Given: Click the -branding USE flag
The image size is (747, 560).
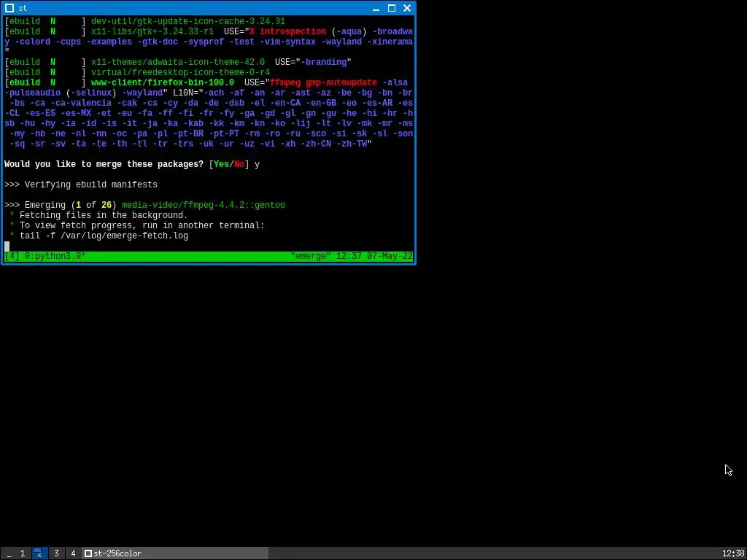Looking at the screenshot, I should coord(323,62).
